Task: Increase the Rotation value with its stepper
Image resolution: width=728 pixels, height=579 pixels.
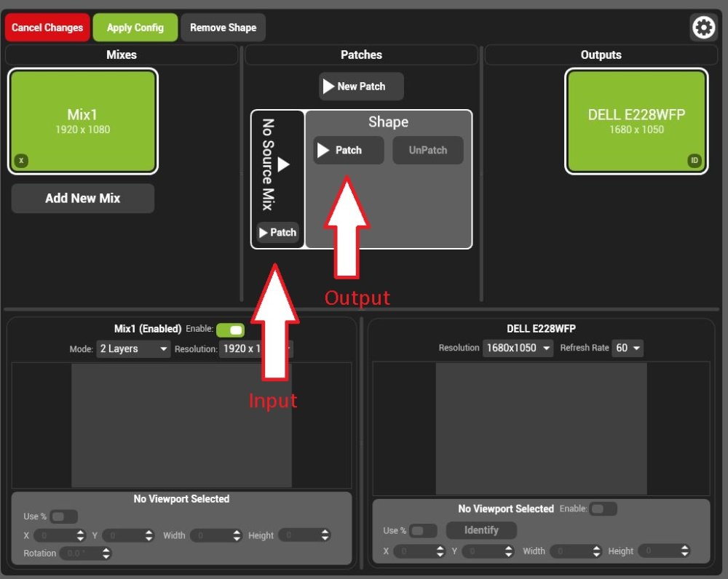Action: point(106,549)
